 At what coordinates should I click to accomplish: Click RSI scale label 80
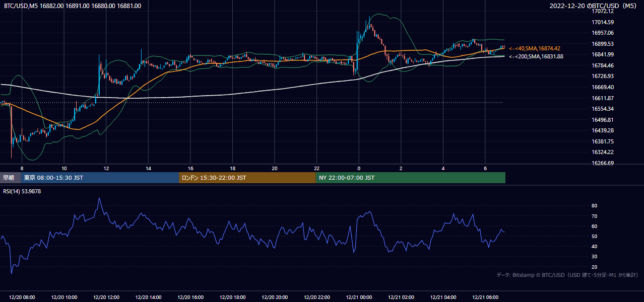pos(594,206)
